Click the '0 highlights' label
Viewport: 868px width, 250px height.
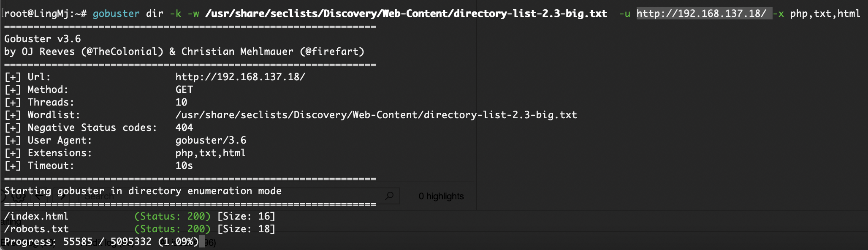coord(441,196)
